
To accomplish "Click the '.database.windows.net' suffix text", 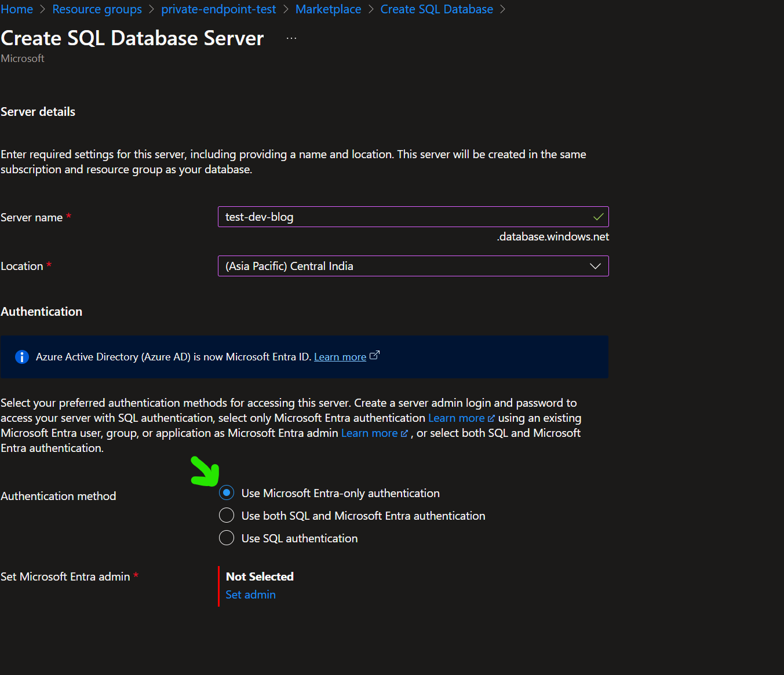I will 553,236.
